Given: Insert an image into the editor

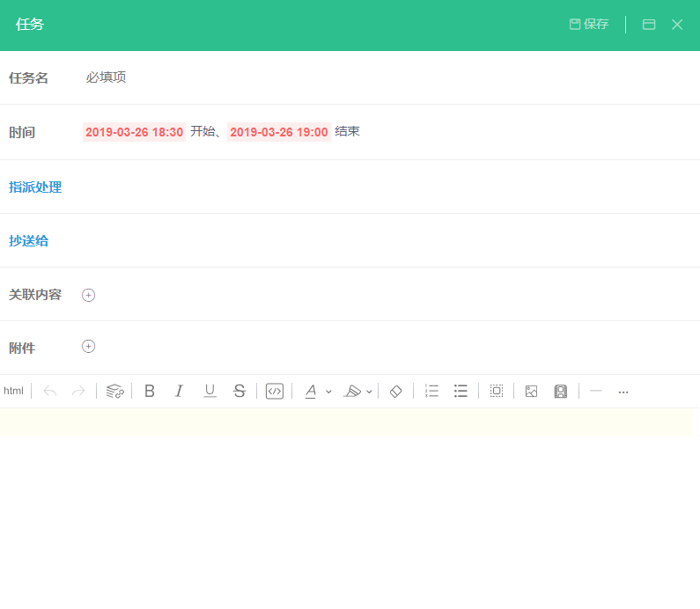Looking at the screenshot, I should (531, 392).
